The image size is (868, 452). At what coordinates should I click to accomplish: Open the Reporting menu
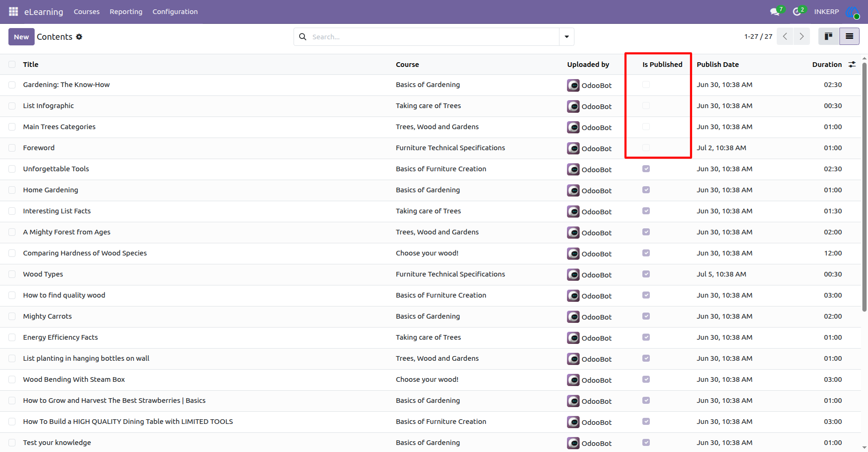tap(126, 12)
